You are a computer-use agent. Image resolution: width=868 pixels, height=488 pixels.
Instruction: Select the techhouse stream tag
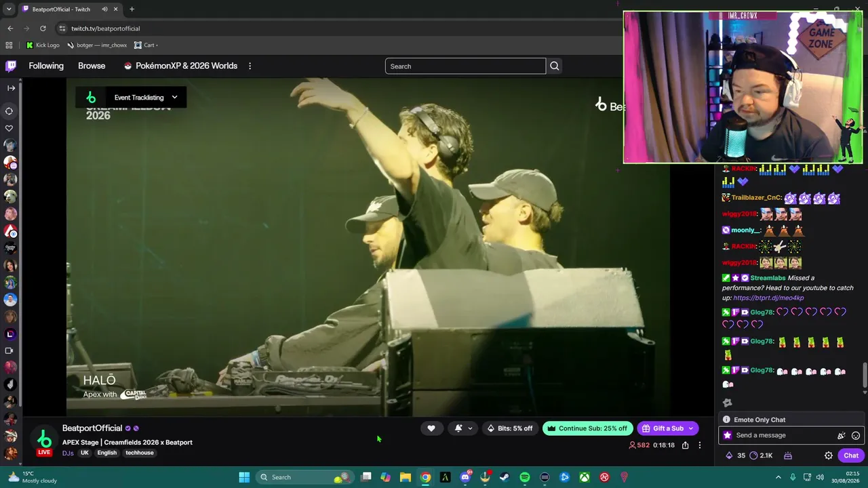[x=140, y=453]
